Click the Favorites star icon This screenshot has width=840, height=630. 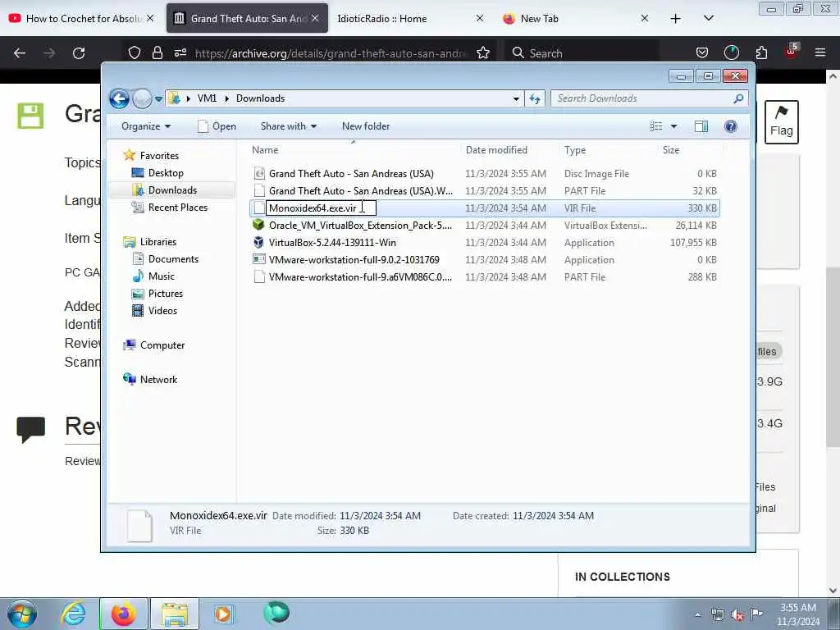point(129,155)
